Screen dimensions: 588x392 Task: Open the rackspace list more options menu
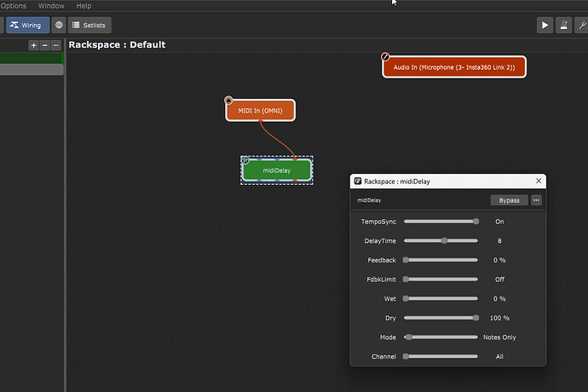56,45
